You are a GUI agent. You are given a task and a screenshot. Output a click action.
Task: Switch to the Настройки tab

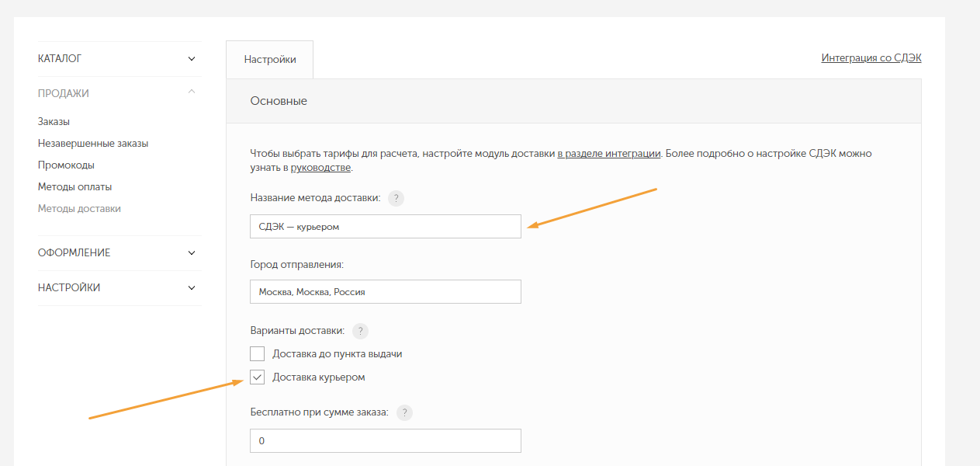click(270, 60)
